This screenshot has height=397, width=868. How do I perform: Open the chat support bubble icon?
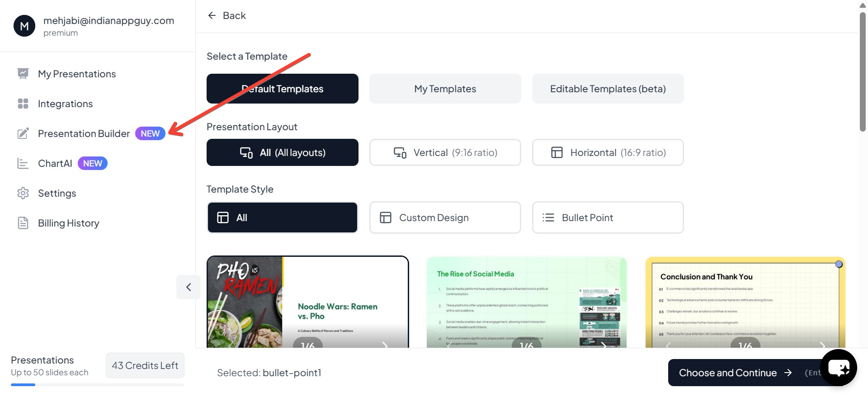(839, 368)
